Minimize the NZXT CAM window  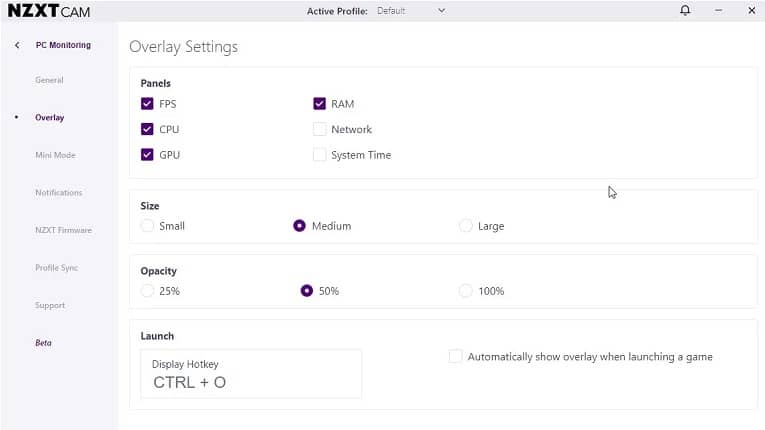[719, 10]
